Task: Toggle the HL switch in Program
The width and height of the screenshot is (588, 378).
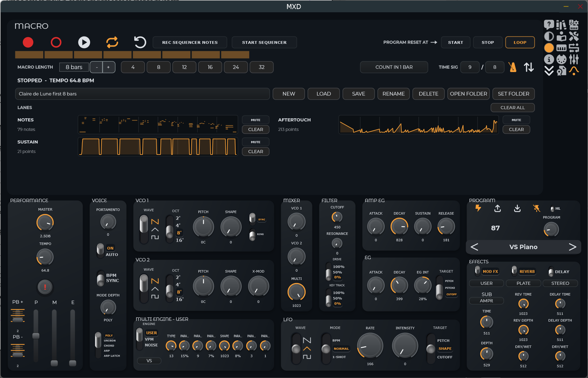Action: pyautogui.click(x=552, y=209)
